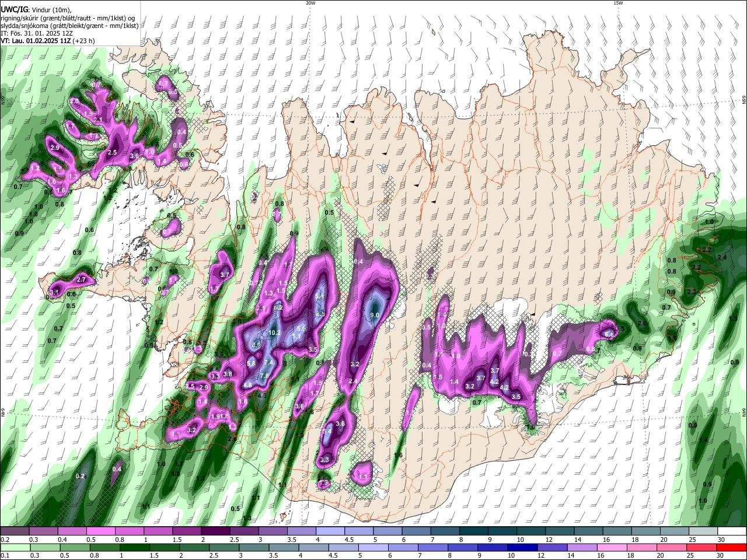This screenshot has width=747, height=560.
Task: Select the 9.0 snowfall peak value
Action: click(375, 315)
